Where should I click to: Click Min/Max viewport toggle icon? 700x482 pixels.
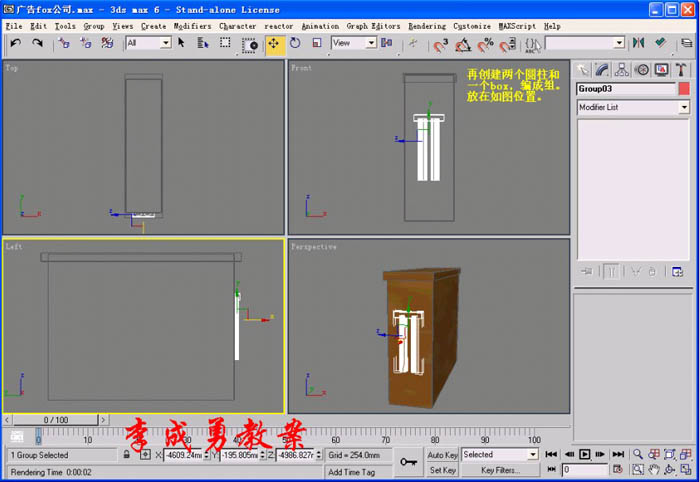(x=686, y=470)
